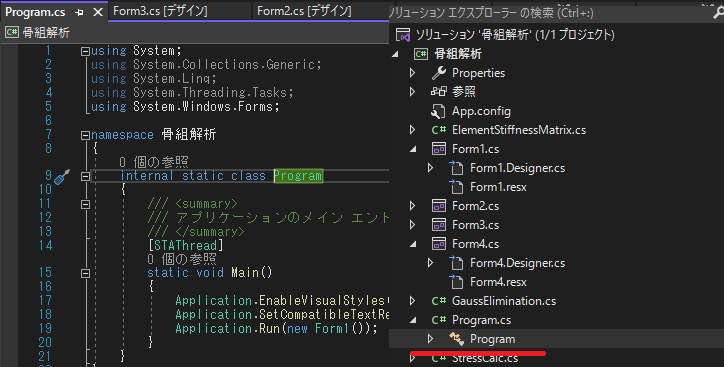Collapse the using directives block at line 1

[x=85, y=52]
